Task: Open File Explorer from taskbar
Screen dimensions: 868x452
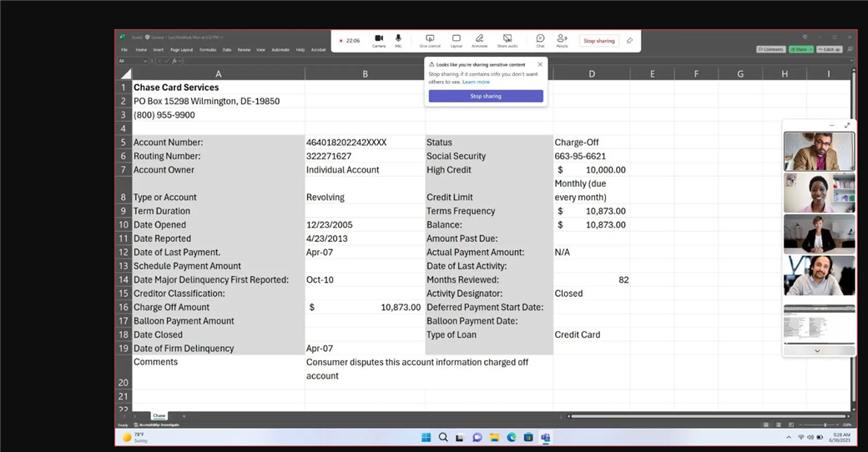Action: (x=494, y=437)
